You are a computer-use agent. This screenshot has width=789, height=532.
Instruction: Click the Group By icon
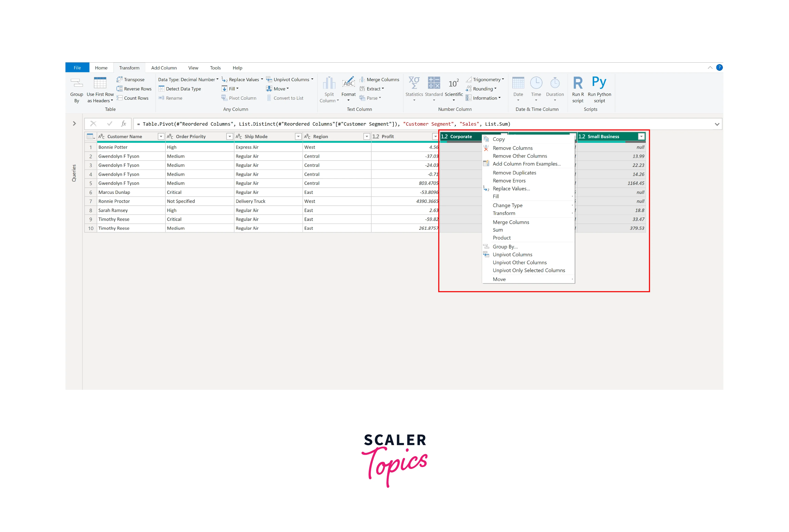click(x=76, y=83)
